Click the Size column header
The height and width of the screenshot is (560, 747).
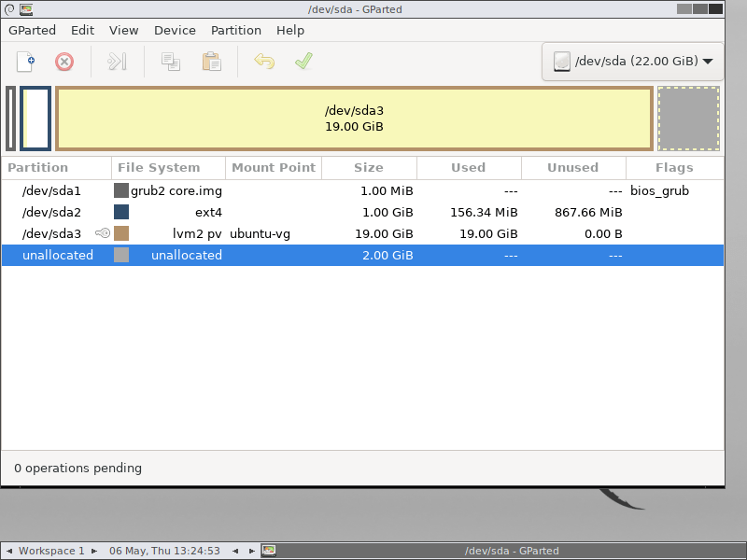click(368, 168)
